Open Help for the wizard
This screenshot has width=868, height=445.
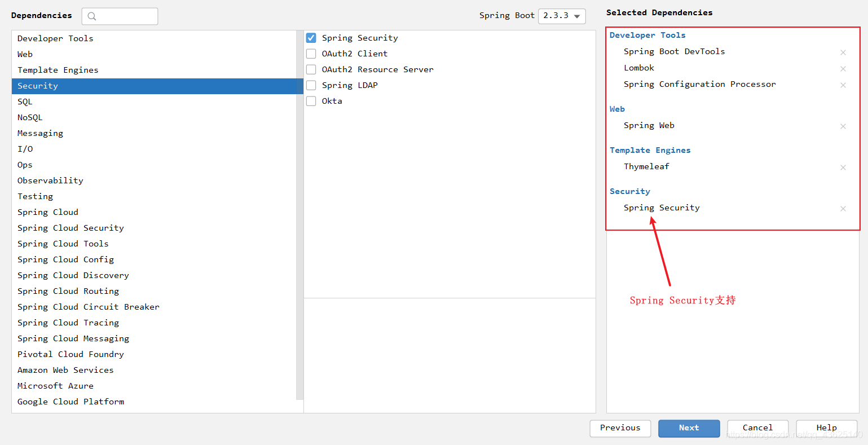pos(826,428)
